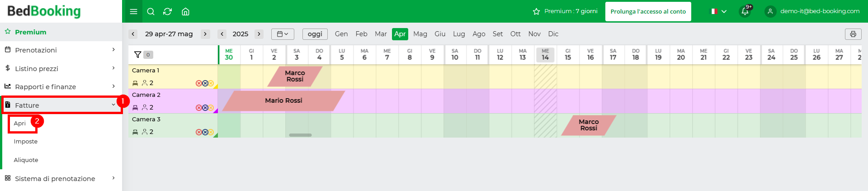This screenshot has height=191, width=868.
Task: Open the search magnifier icon
Action: [151, 11]
